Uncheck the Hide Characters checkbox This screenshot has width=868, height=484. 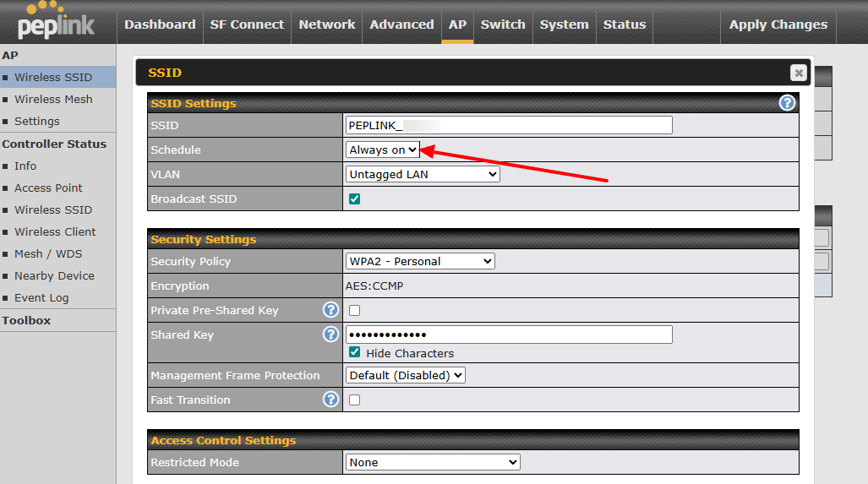tap(355, 352)
